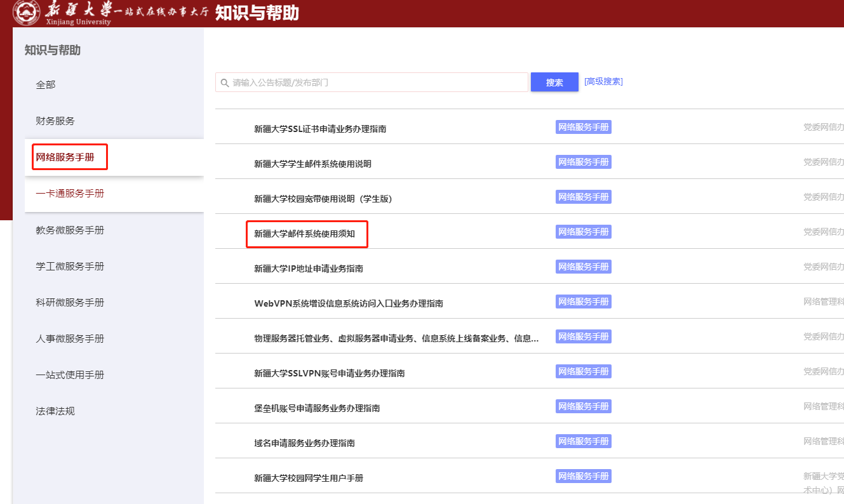844x504 pixels.
Task: Select 人事微服务手册 category in sidebar
Action: tap(70, 339)
